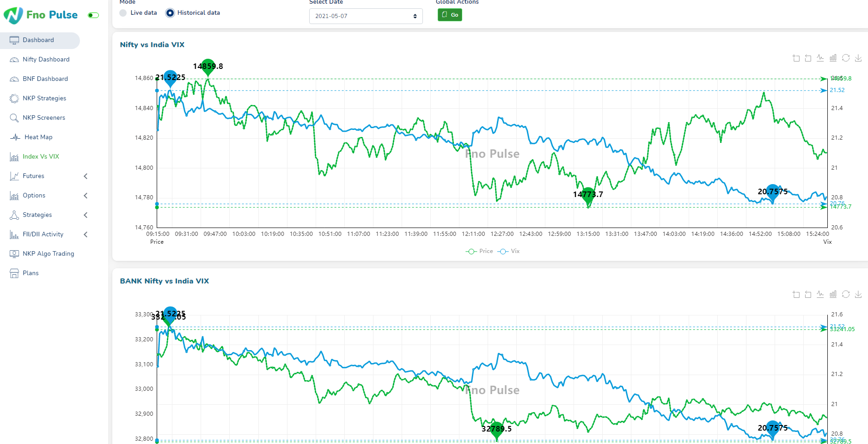Click the BANK Nifty vs India VIX title
The height and width of the screenshot is (444, 868).
(164, 281)
